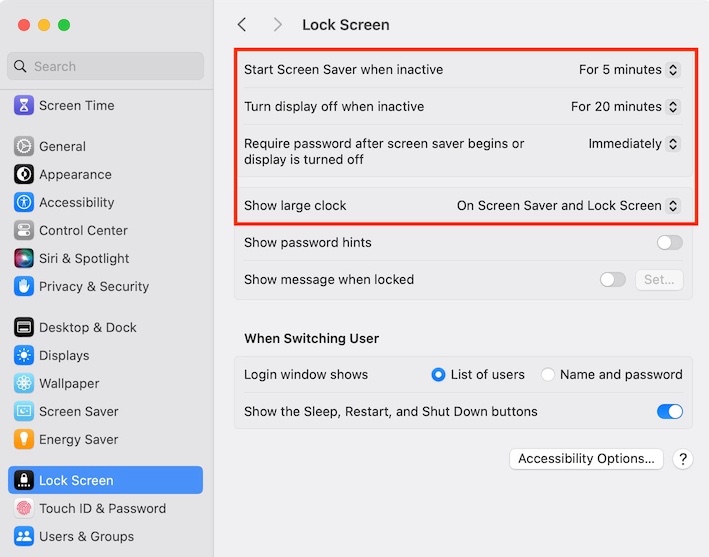Image resolution: width=709 pixels, height=557 pixels.
Task: Open Siri & Spotlight icon
Action: (x=24, y=258)
